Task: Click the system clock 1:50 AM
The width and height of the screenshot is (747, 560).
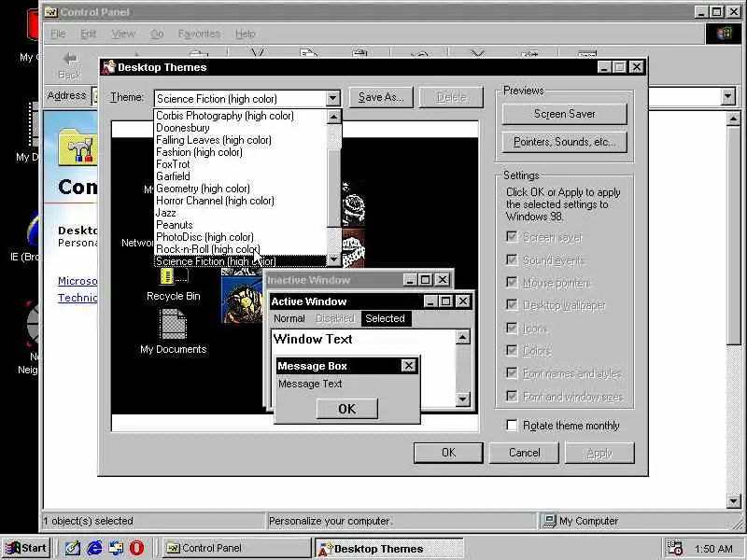Action: coord(713,549)
